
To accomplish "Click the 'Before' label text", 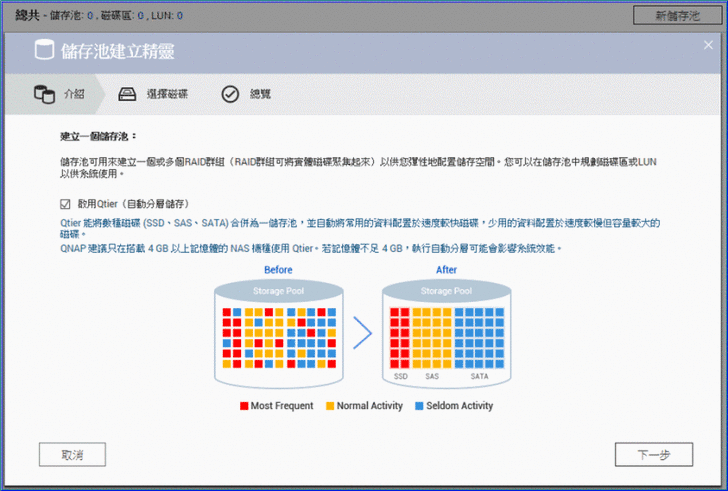I will point(278,270).
